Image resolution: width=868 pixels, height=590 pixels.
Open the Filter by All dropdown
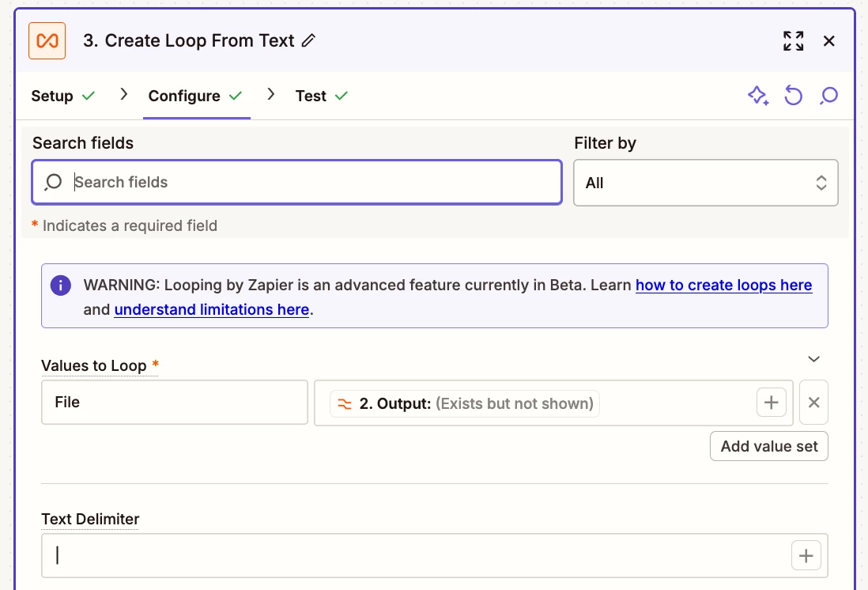(706, 183)
